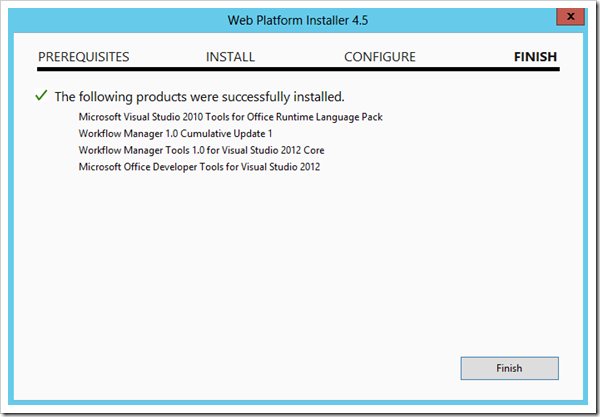Screen dimensions: 600x417
Task: Click the 'Web Platform Installer 4.5' title text
Action: (299, 17)
